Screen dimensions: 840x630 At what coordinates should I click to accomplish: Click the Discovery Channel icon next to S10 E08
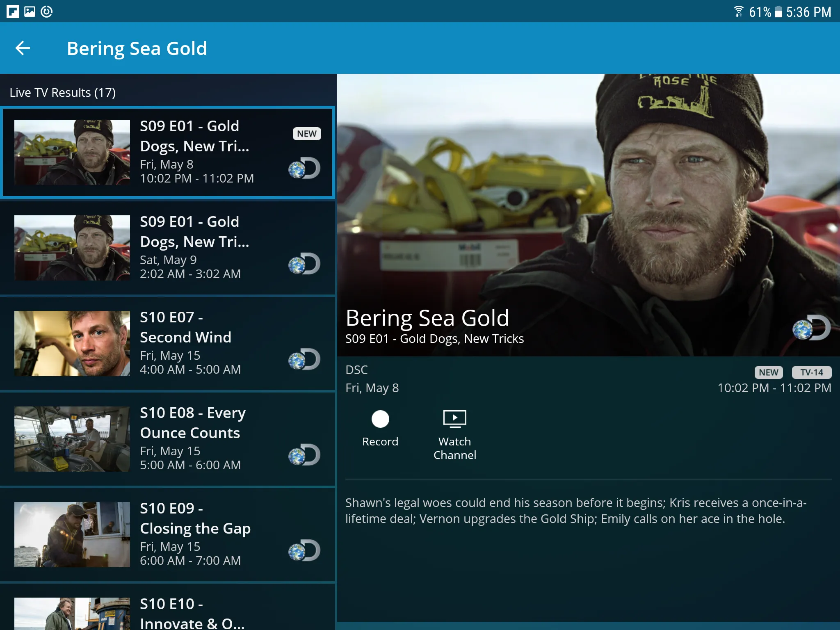click(304, 455)
